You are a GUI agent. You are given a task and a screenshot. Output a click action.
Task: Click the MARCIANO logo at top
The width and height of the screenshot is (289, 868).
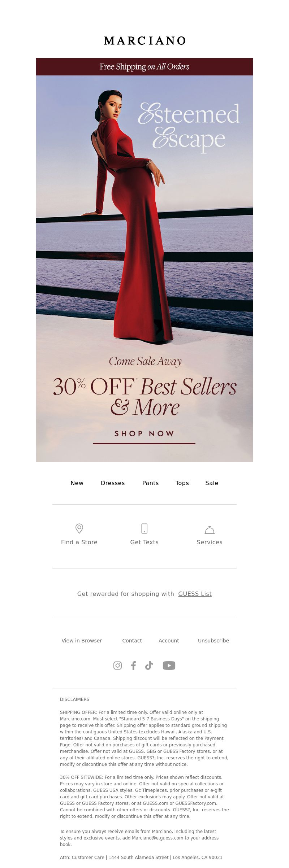[144, 41]
